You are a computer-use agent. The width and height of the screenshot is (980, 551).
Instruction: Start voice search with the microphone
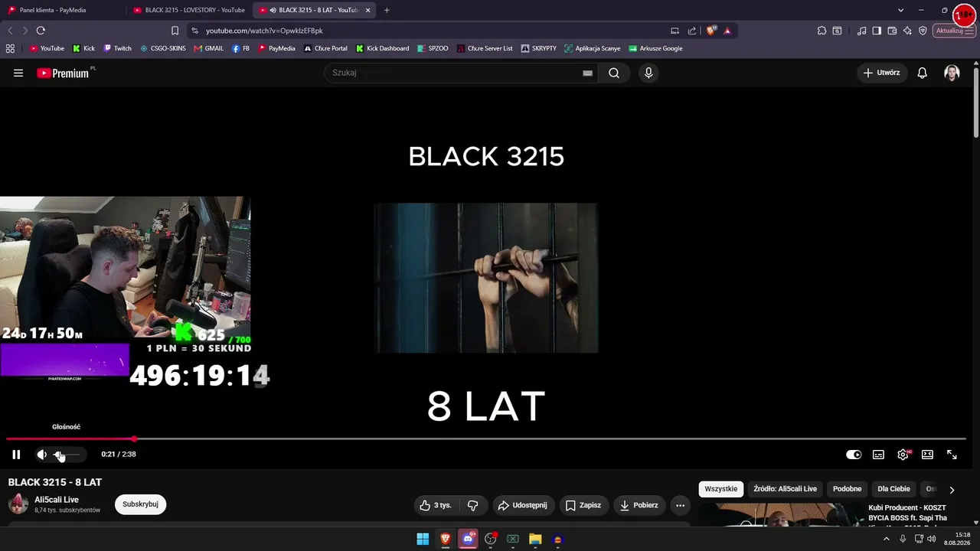[648, 73]
